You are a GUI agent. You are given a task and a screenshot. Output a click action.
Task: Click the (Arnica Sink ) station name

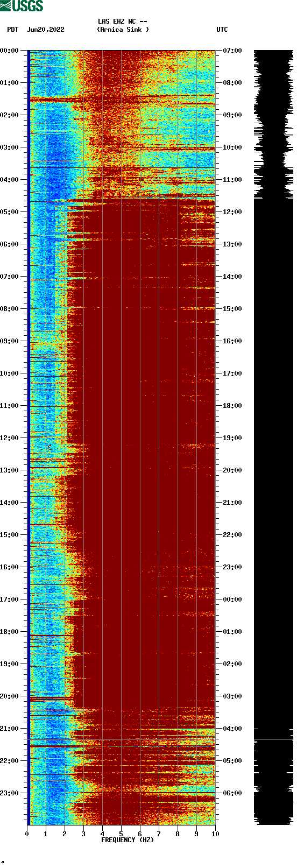(123, 30)
